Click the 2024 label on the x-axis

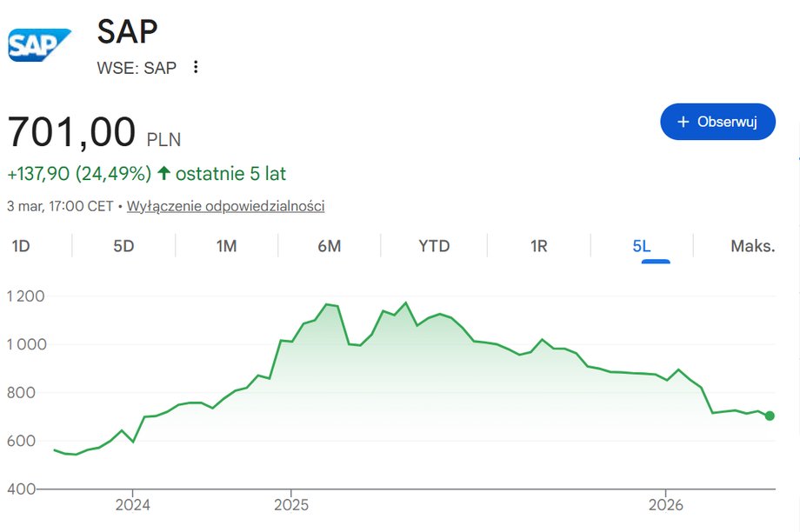(x=133, y=505)
